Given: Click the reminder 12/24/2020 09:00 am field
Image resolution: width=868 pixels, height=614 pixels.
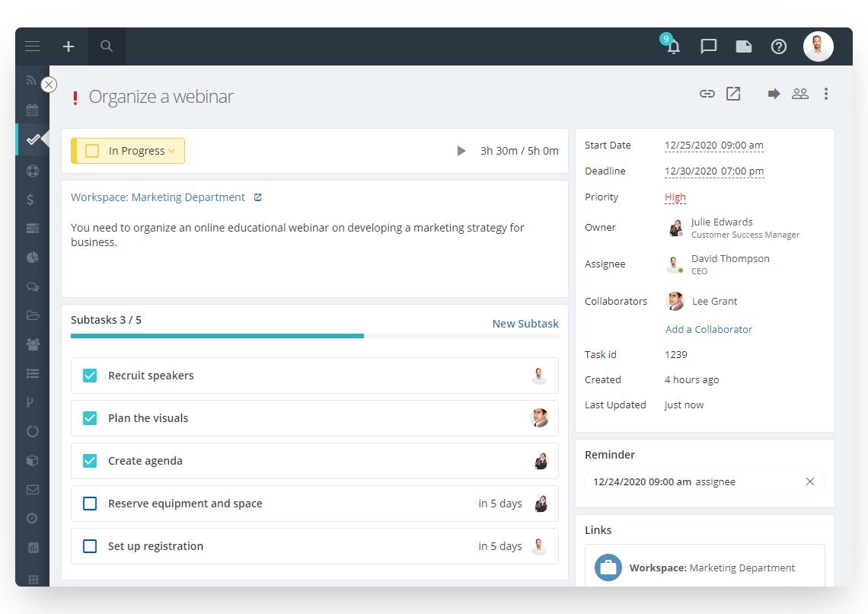Looking at the screenshot, I should [x=705, y=481].
